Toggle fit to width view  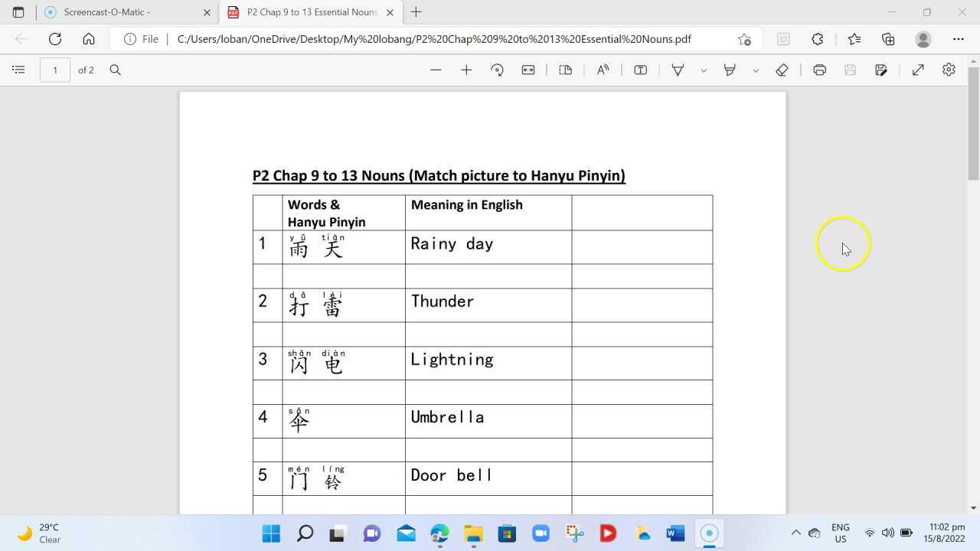click(x=528, y=70)
